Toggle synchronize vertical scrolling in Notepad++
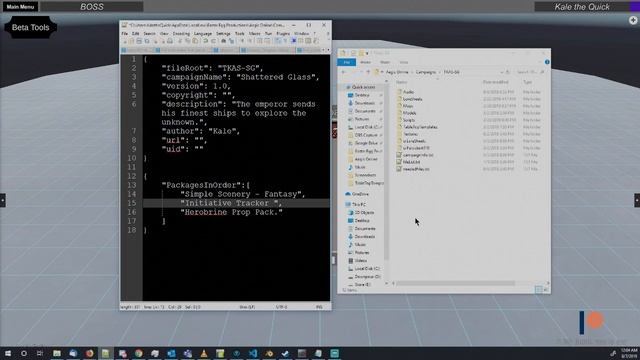Image resolution: width=640 pixels, height=360 pixels. [260, 41]
